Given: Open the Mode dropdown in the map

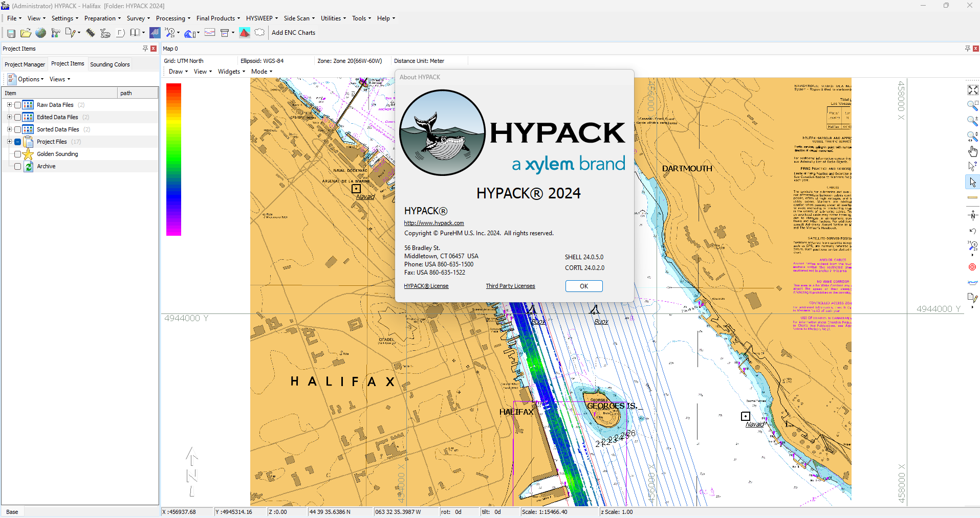Looking at the screenshot, I should pyautogui.click(x=262, y=72).
